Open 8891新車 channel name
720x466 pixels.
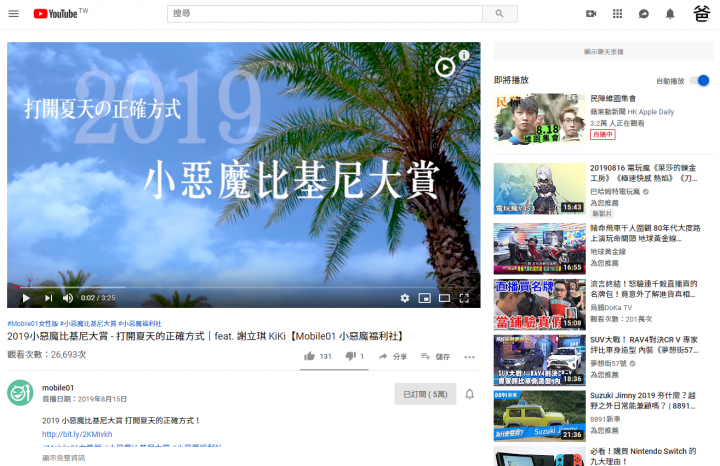[605, 419]
